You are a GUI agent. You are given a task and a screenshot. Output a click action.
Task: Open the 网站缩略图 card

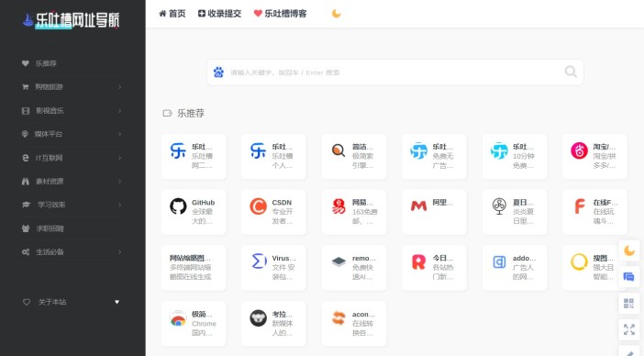pyautogui.click(x=194, y=268)
